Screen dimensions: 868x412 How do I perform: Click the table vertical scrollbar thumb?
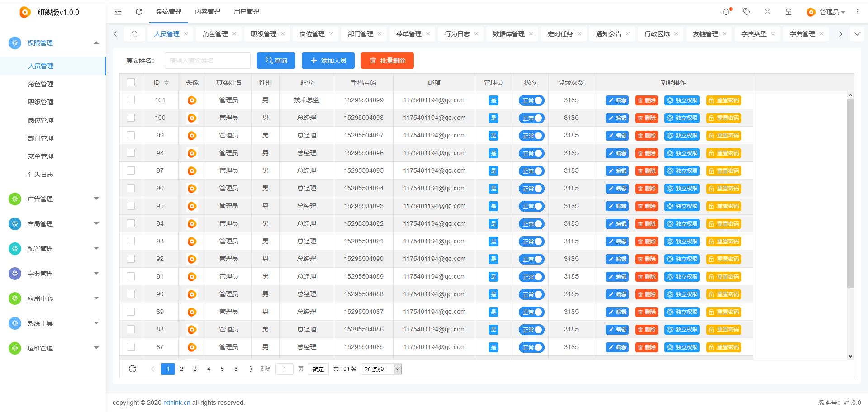(x=850, y=194)
